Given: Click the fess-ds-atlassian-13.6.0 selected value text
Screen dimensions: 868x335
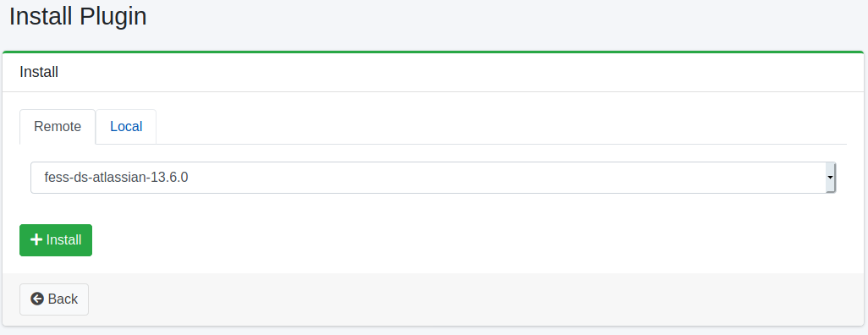Looking at the screenshot, I should coord(116,178).
